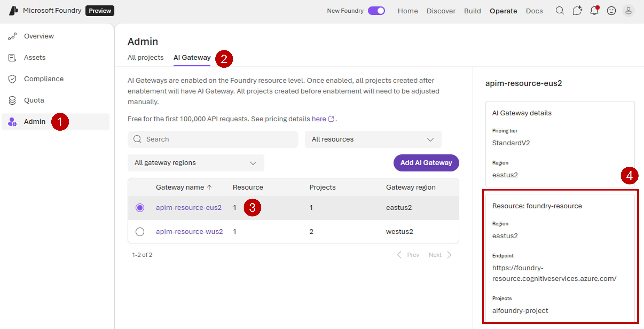
Task: Open the search magnifier in the top bar
Action: tap(560, 11)
